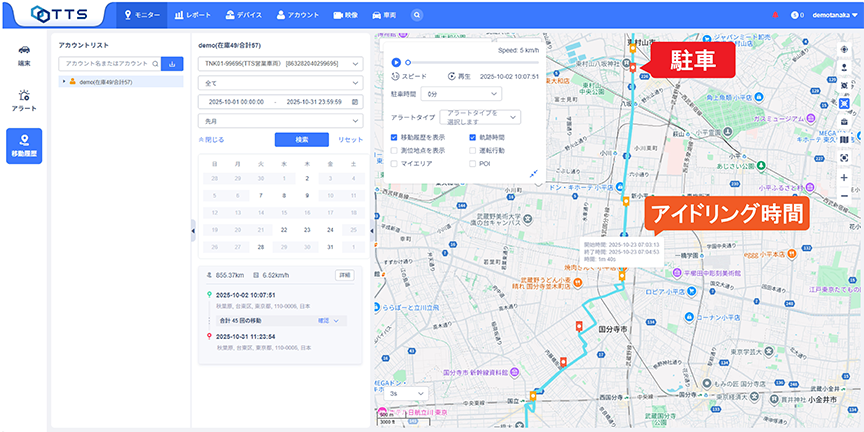Open the デバイス menu in the top bar

coord(245,15)
